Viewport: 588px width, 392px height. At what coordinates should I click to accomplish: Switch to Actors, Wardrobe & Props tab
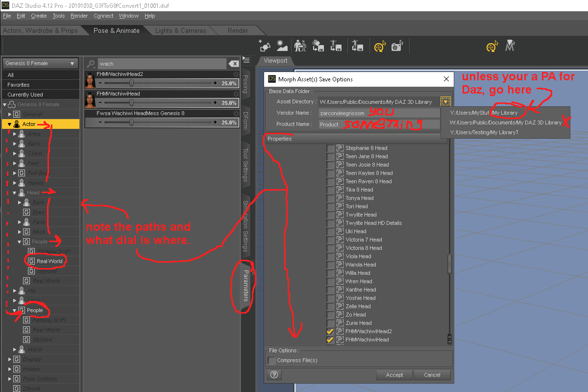point(40,30)
